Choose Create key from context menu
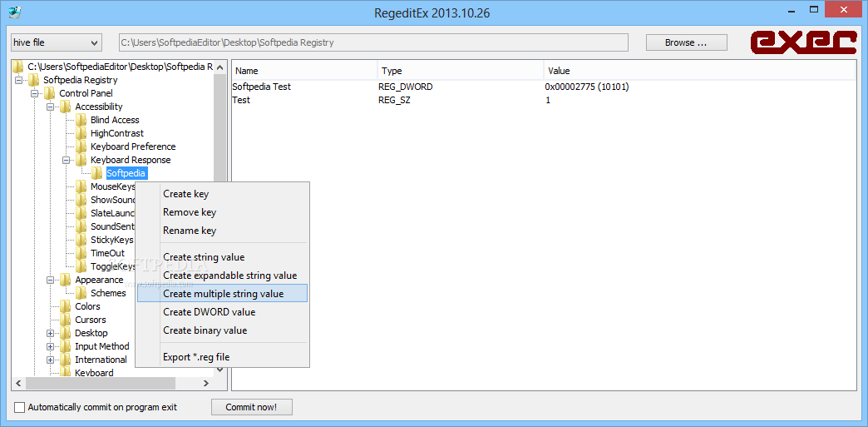Viewport: 868px width, 427px height. coord(222,194)
